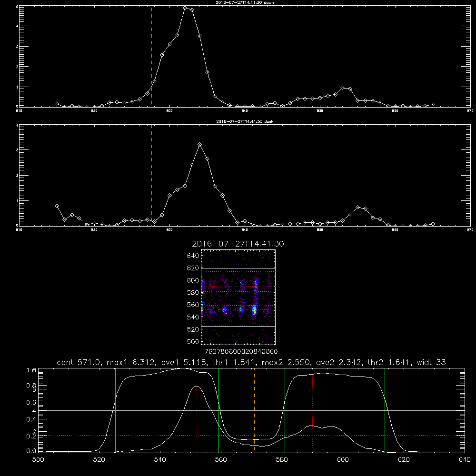This screenshot has height=476, width=476.
Task: Click the lower white solid line in spectrogram
Action: [x=238, y=326]
